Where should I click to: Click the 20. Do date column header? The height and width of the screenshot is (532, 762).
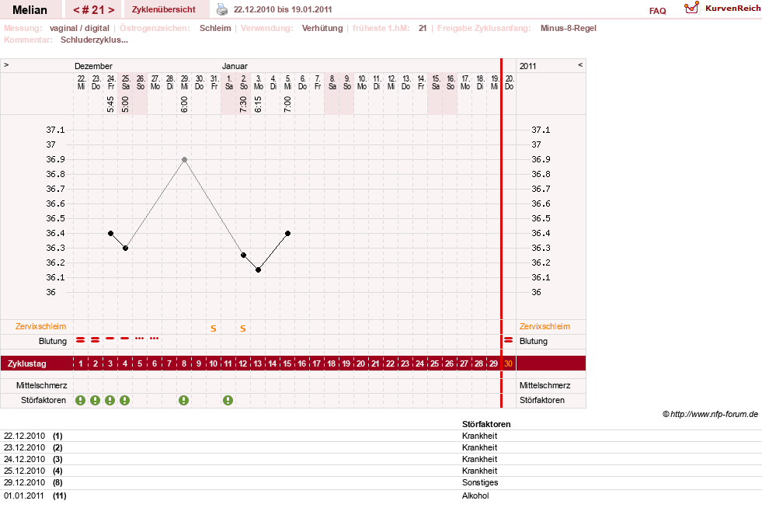coord(509,82)
